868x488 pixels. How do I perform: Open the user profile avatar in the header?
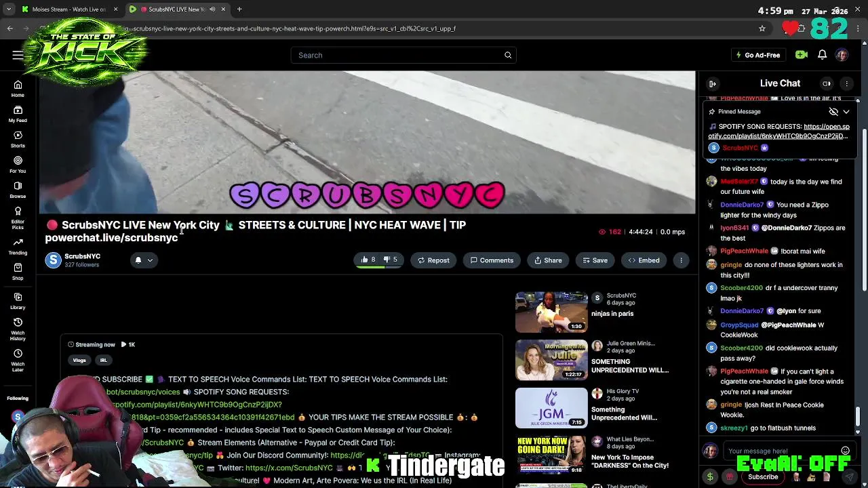pos(842,55)
